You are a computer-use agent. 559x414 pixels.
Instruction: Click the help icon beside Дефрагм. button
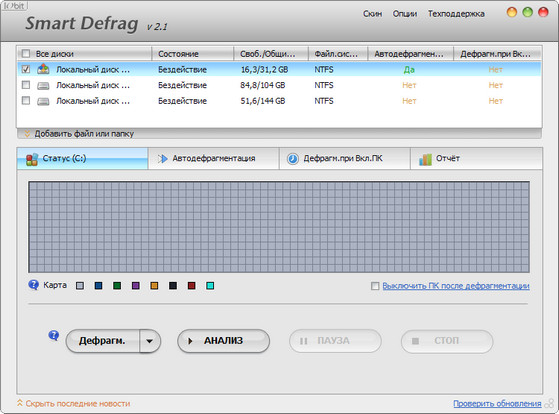click(x=54, y=336)
